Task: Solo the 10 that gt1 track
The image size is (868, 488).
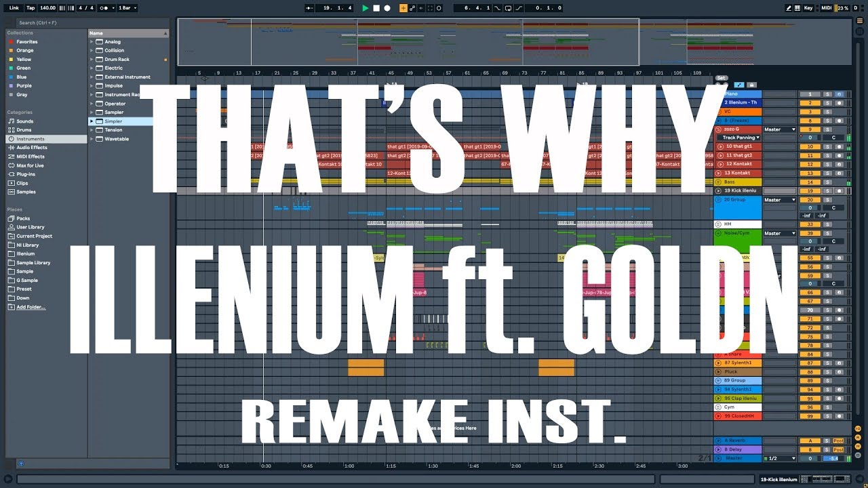Action: click(827, 146)
